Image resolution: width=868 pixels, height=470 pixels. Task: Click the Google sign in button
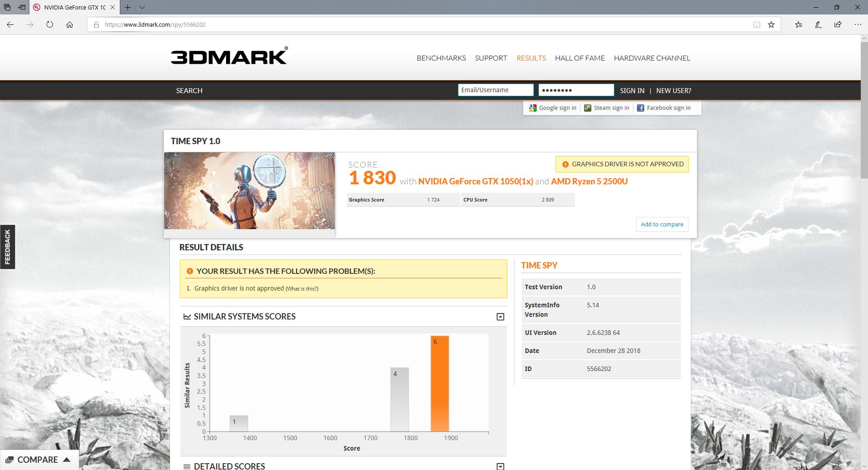pyautogui.click(x=553, y=108)
